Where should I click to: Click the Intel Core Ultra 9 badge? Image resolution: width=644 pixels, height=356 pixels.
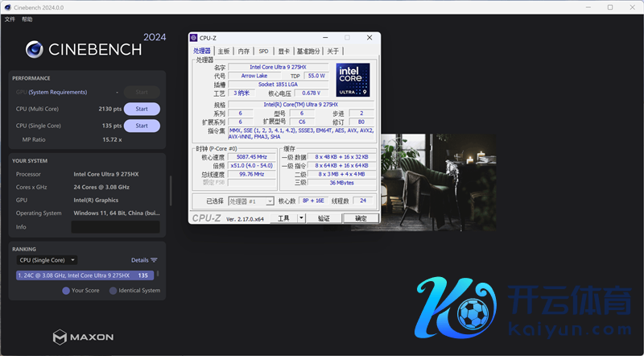[353, 81]
